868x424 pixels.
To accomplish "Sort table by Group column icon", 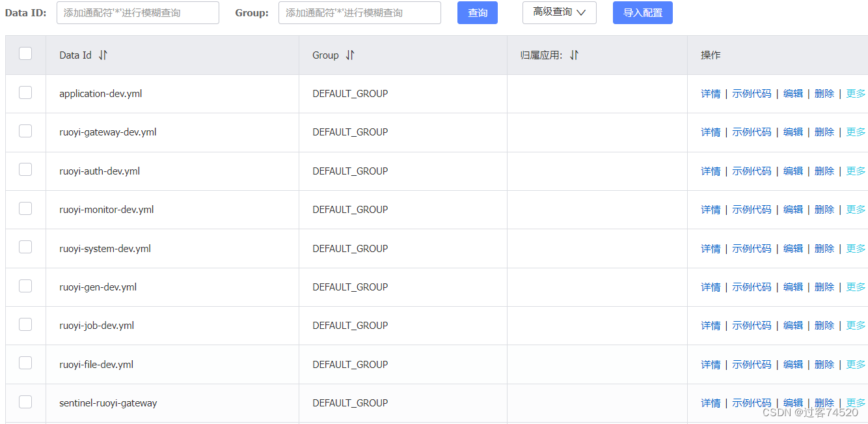I will pyautogui.click(x=350, y=55).
